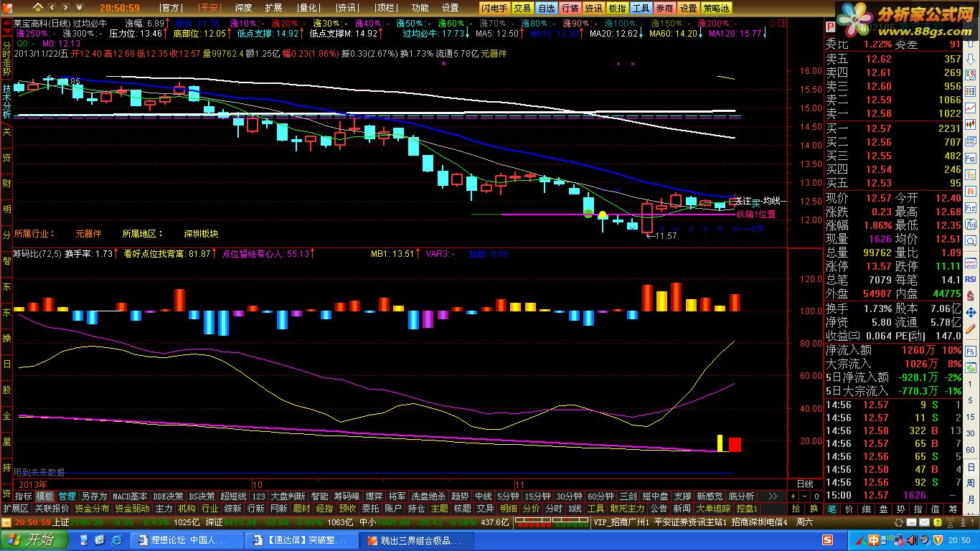This screenshot has width=980, height=551.
Task: Open the 深度 menu
Action: coord(244,8)
